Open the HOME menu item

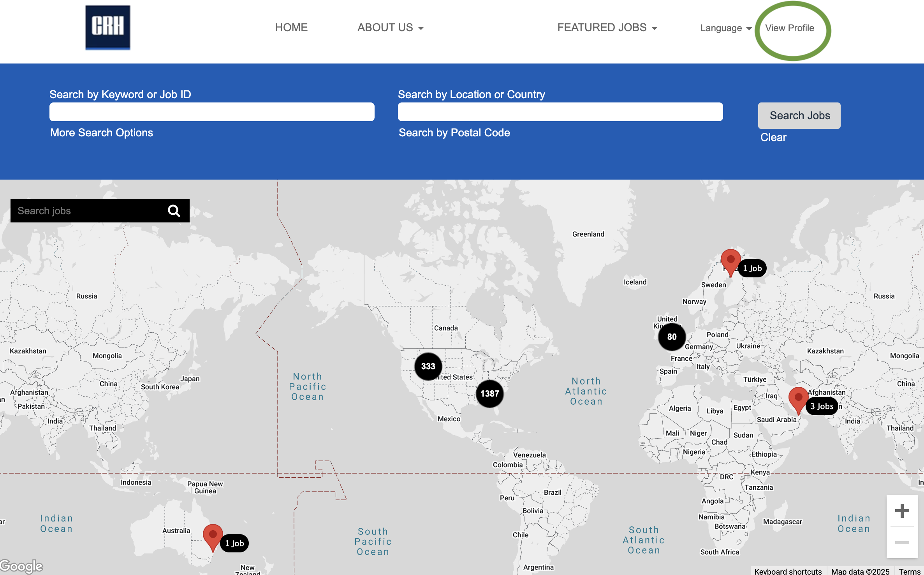291,28
